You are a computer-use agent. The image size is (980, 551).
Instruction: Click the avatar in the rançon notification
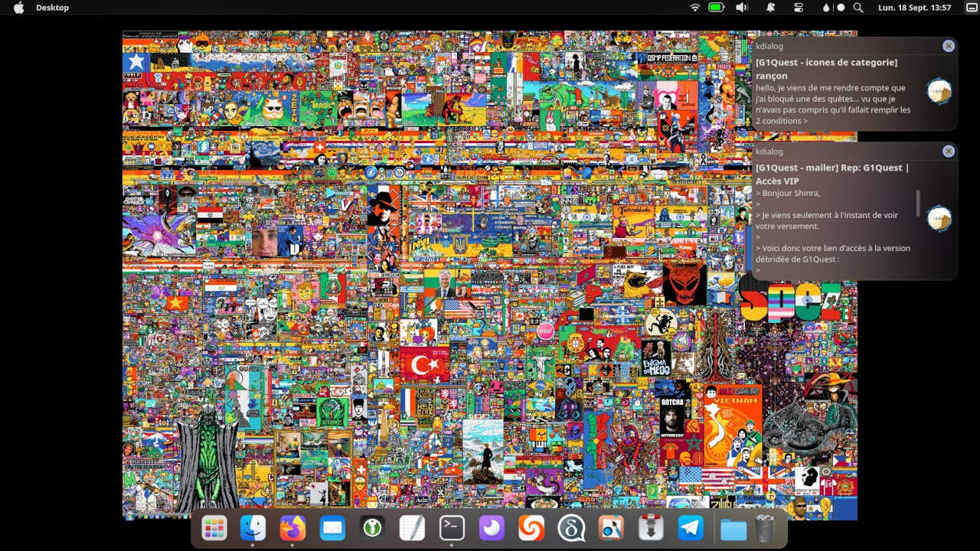coord(939,92)
